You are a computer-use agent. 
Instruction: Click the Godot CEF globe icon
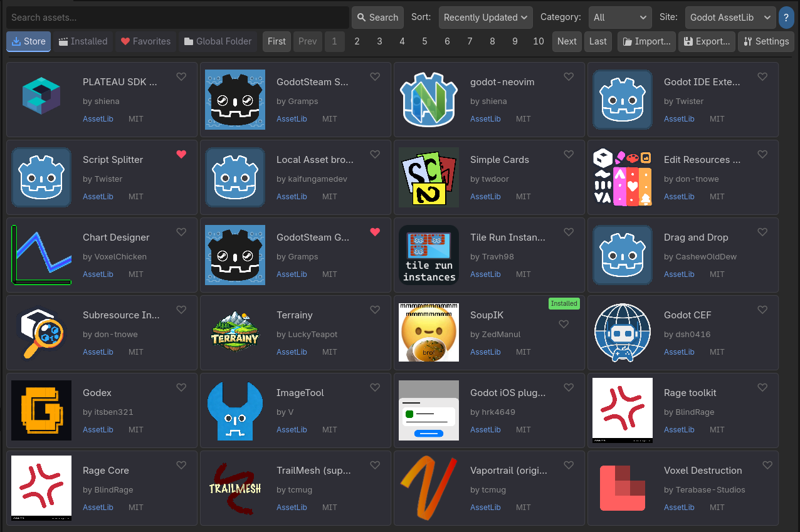click(x=623, y=333)
